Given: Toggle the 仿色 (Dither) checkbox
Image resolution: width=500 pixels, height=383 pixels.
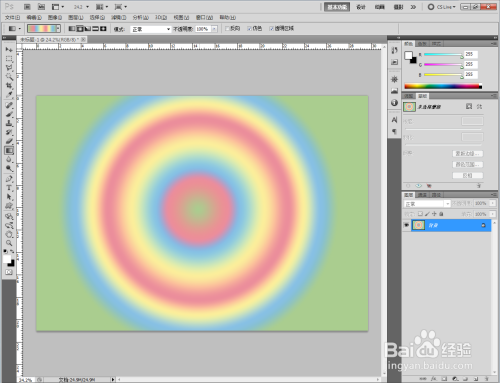Looking at the screenshot, I should (249, 29).
